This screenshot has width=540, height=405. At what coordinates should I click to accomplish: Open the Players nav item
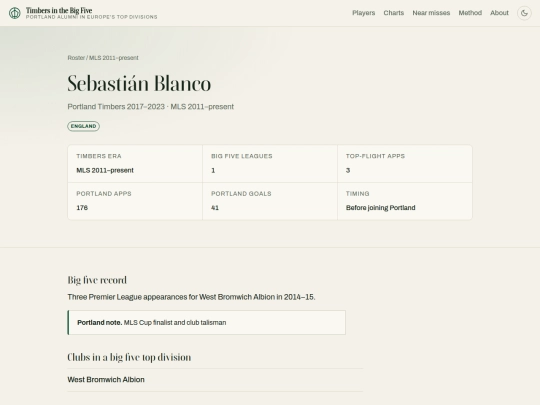click(363, 13)
